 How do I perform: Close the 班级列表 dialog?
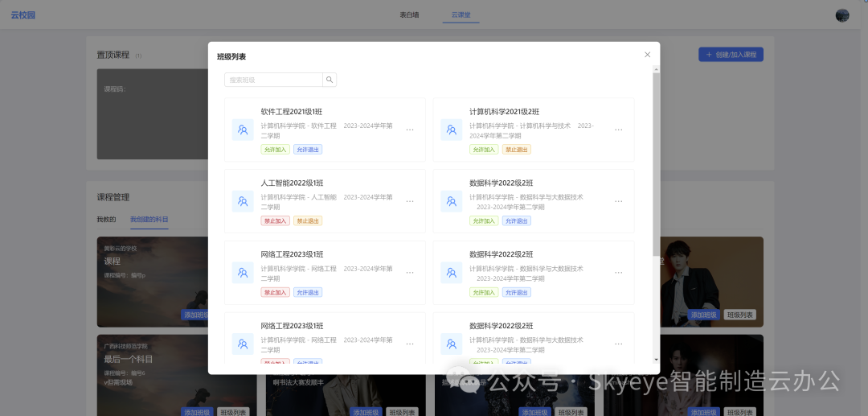tap(647, 54)
